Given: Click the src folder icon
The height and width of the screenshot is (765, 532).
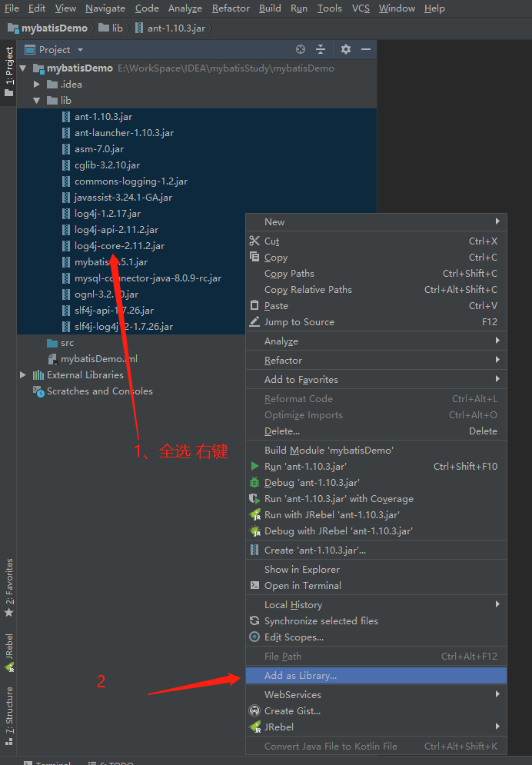Looking at the screenshot, I should click(52, 343).
